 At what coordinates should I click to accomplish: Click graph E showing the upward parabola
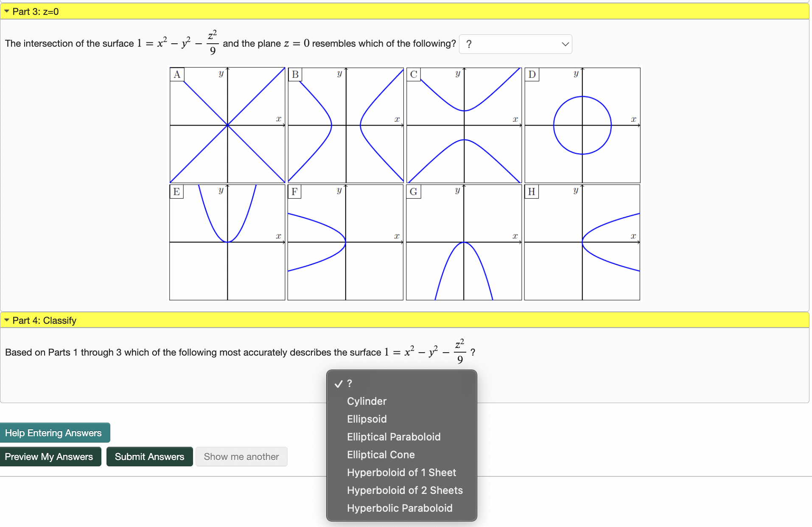(x=227, y=242)
